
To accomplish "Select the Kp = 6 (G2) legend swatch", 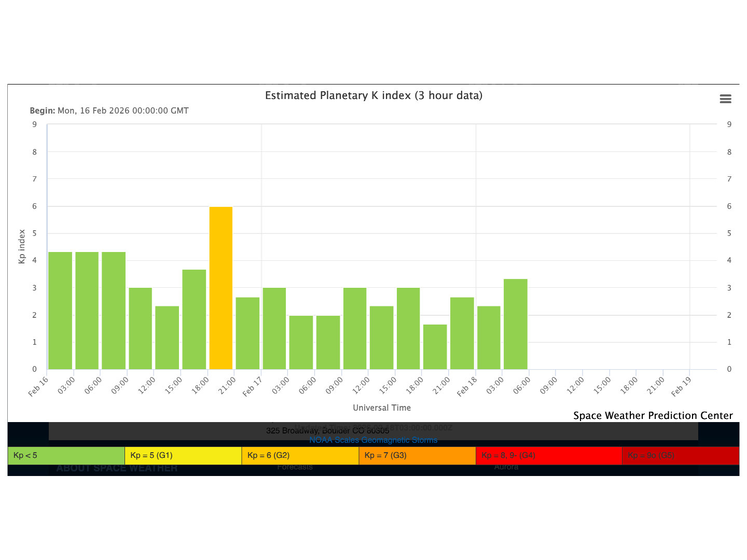I will point(300,455).
